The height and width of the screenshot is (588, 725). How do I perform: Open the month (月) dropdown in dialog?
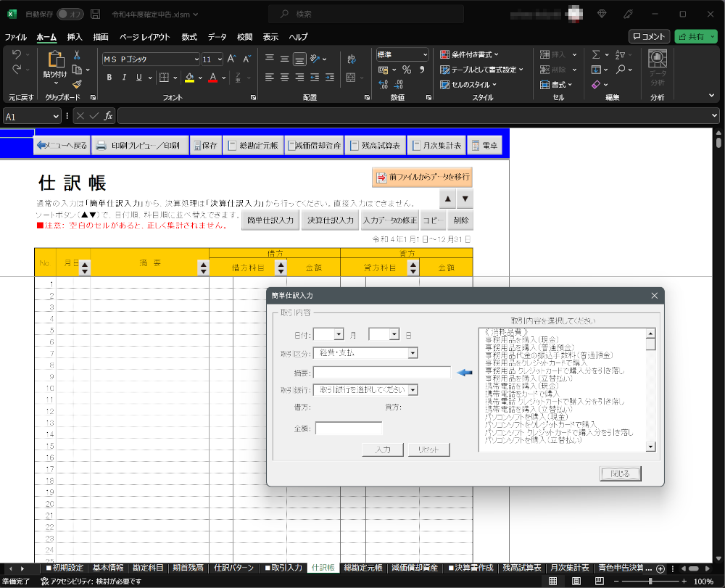[x=339, y=334]
